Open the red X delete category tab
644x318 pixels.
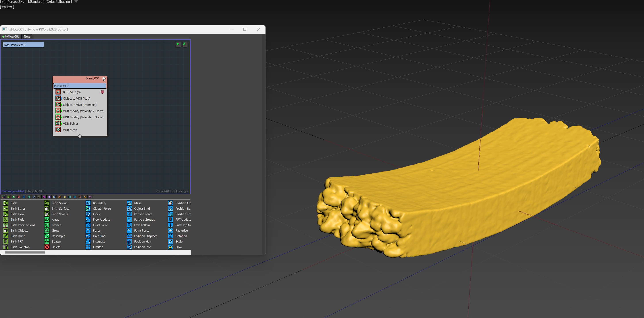tap(19, 197)
